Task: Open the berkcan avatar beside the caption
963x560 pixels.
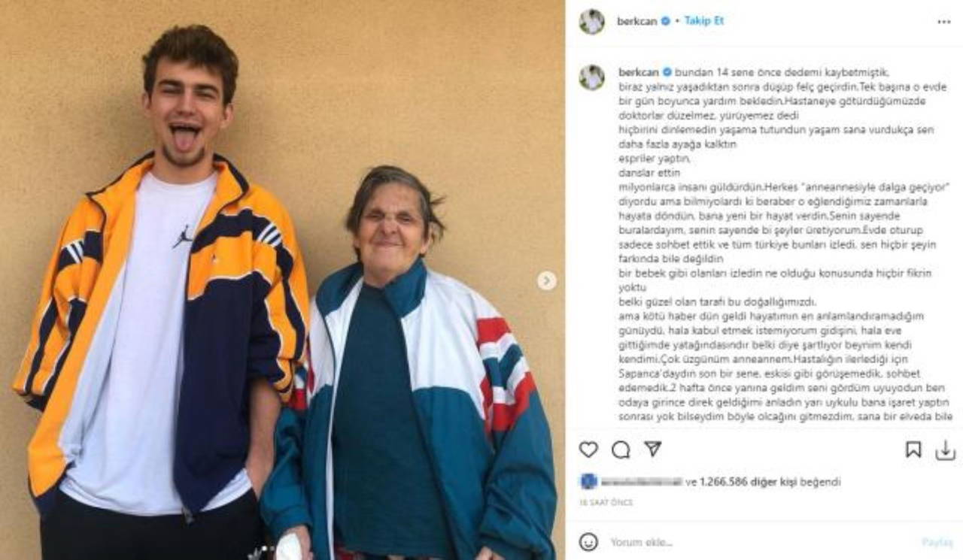Action: [x=592, y=77]
